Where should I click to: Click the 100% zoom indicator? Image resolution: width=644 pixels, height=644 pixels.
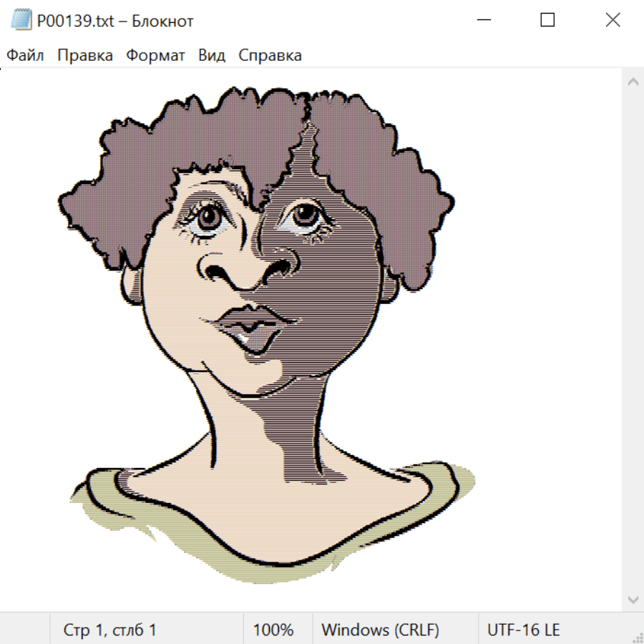coord(273,630)
